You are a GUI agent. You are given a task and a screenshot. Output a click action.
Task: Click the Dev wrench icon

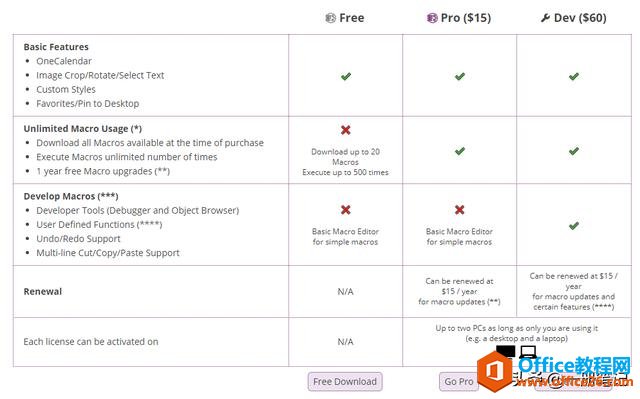tap(545, 18)
